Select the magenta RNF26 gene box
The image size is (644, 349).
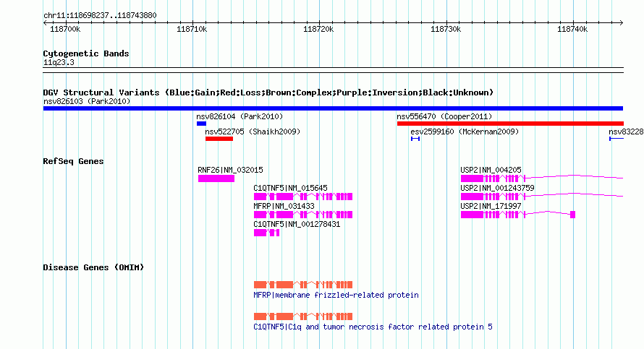[x=216, y=178]
